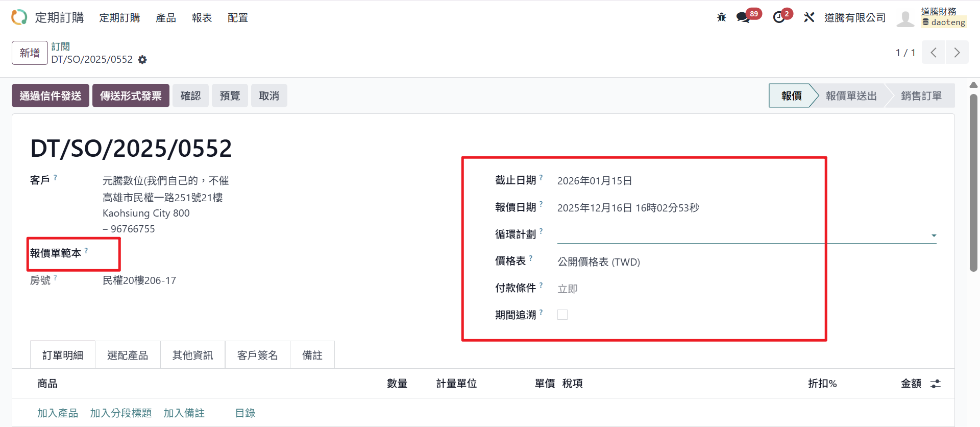Open the column settings adjust icon
This screenshot has width=980, height=427.
pos(935,384)
